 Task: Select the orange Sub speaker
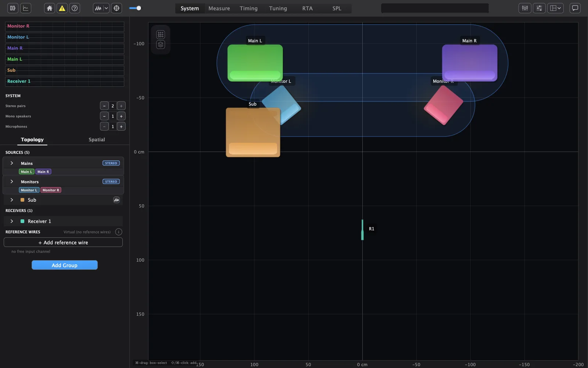click(x=253, y=132)
